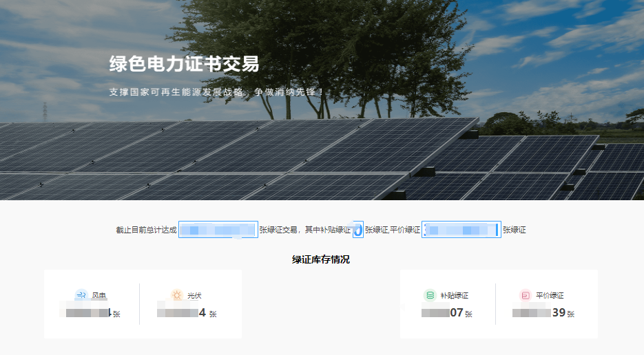The width and height of the screenshot is (644, 355).
Task: Click the 绿证库存情况 heading
Action: pos(321,259)
